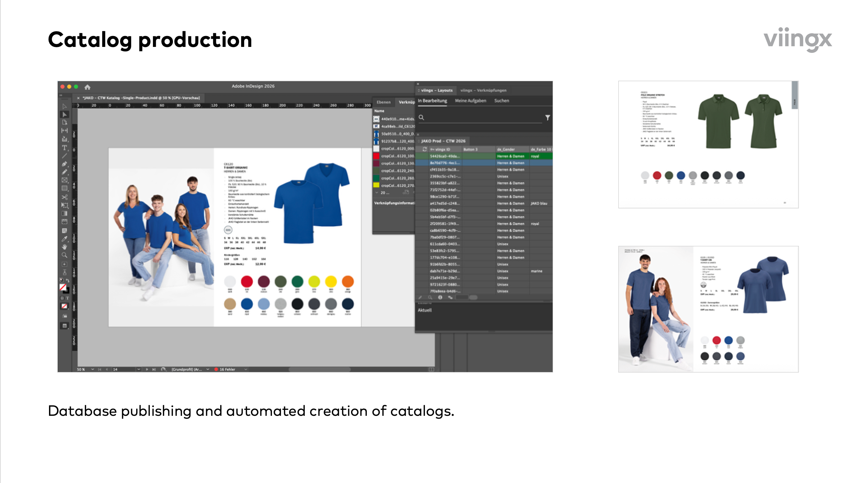Open the viingx – Verknüpfungen tab

483,90
